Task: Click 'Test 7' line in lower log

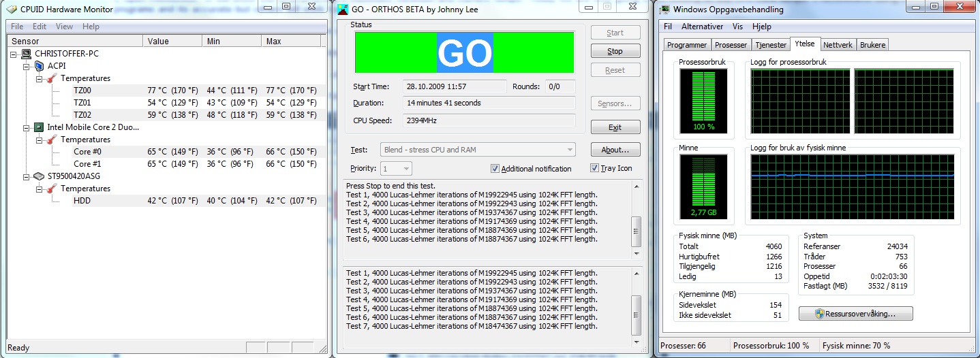Action: click(472, 326)
